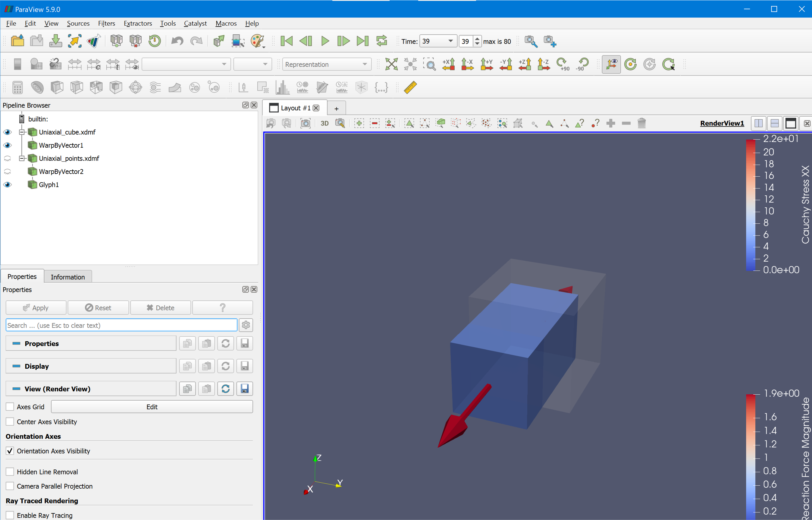The image size is (812, 520).
Task: Show WarpByVector2 using eye icon
Action: (x=8, y=172)
